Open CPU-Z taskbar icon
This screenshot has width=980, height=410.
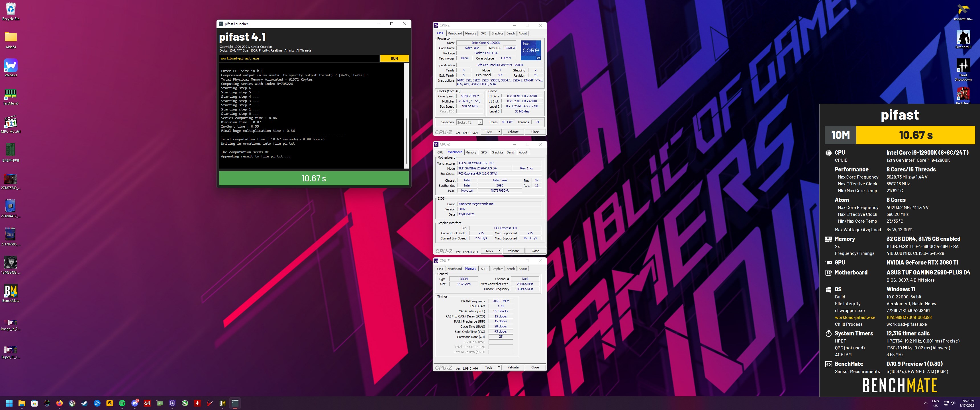[x=172, y=403]
